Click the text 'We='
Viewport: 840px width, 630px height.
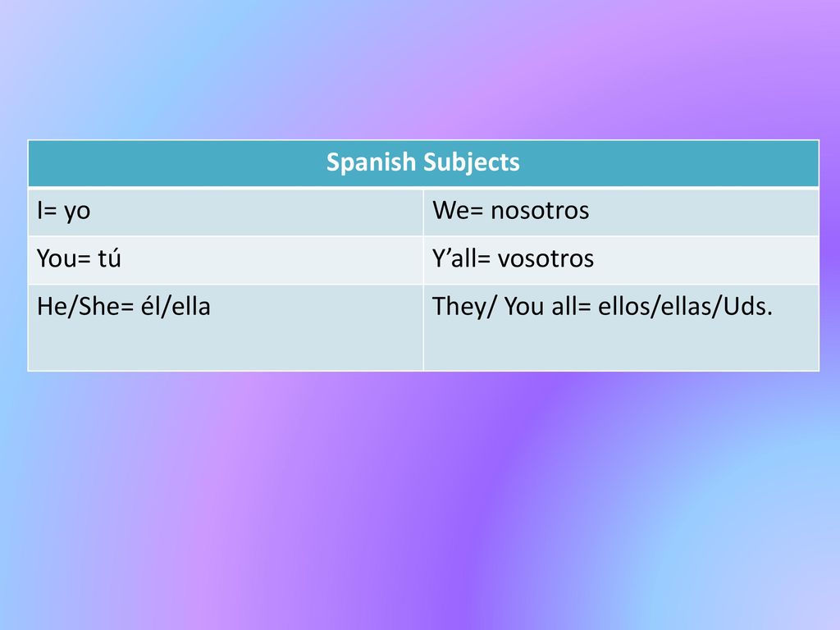(458, 211)
